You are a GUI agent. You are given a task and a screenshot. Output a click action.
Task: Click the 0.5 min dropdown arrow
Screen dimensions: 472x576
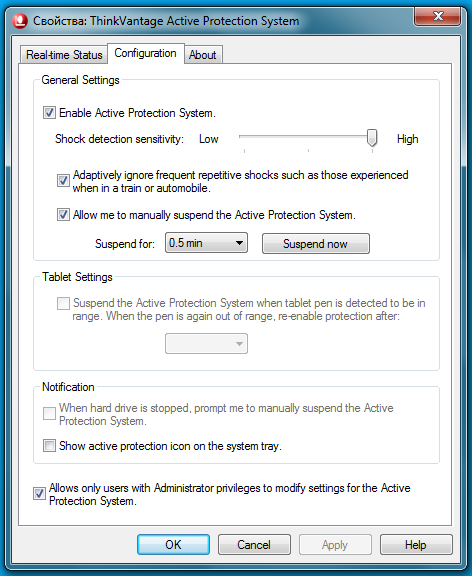(239, 243)
